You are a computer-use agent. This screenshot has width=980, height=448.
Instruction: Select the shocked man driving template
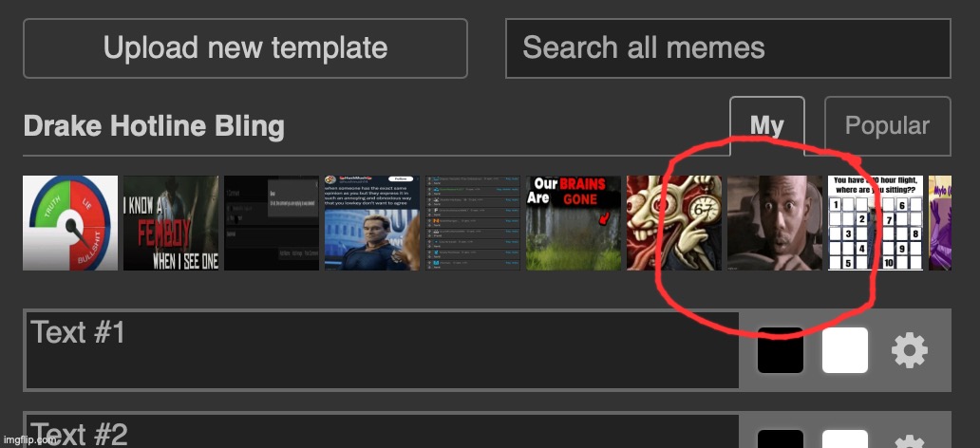pyautogui.click(x=775, y=223)
